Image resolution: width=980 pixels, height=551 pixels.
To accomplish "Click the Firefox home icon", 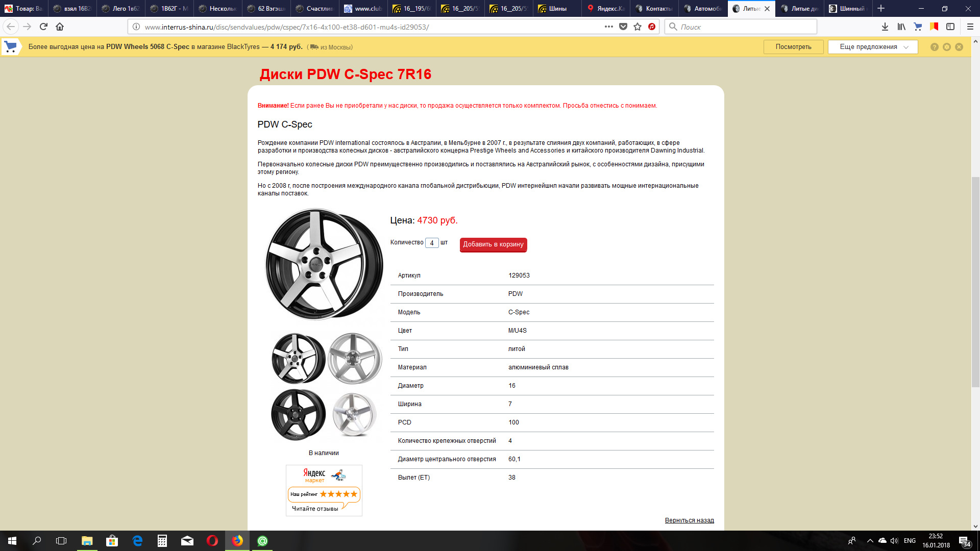I will click(60, 27).
